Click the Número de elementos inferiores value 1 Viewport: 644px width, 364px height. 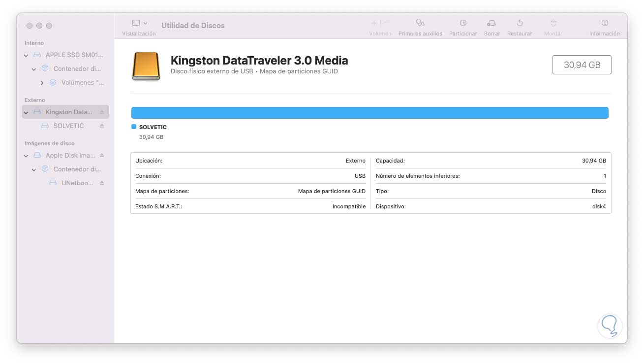(605, 176)
